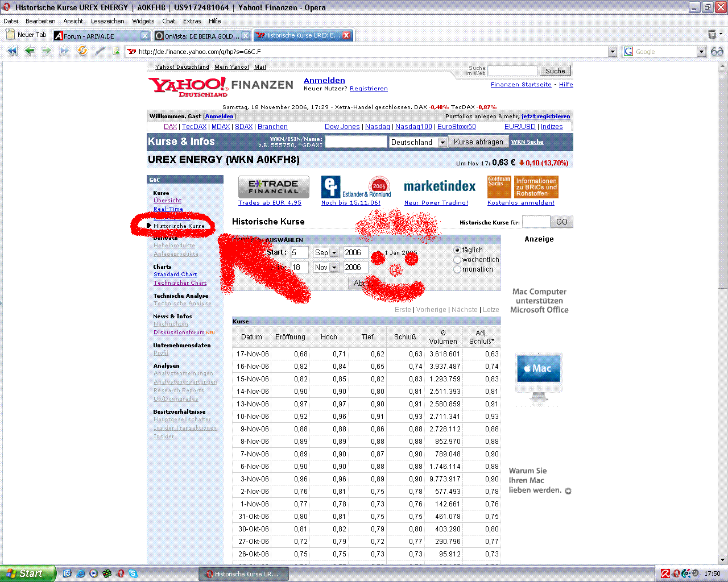
Task: Open the Technischer Chart link
Action: [180, 283]
